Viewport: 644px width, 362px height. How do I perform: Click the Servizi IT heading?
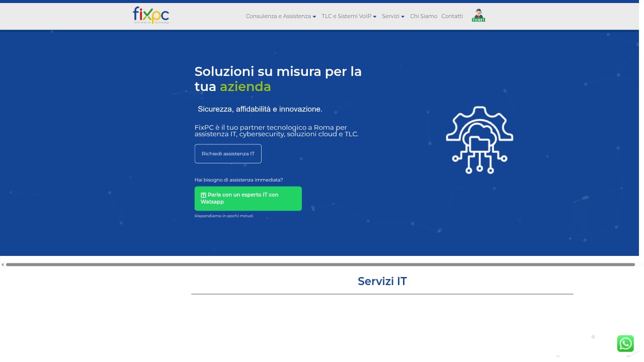tap(382, 281)
